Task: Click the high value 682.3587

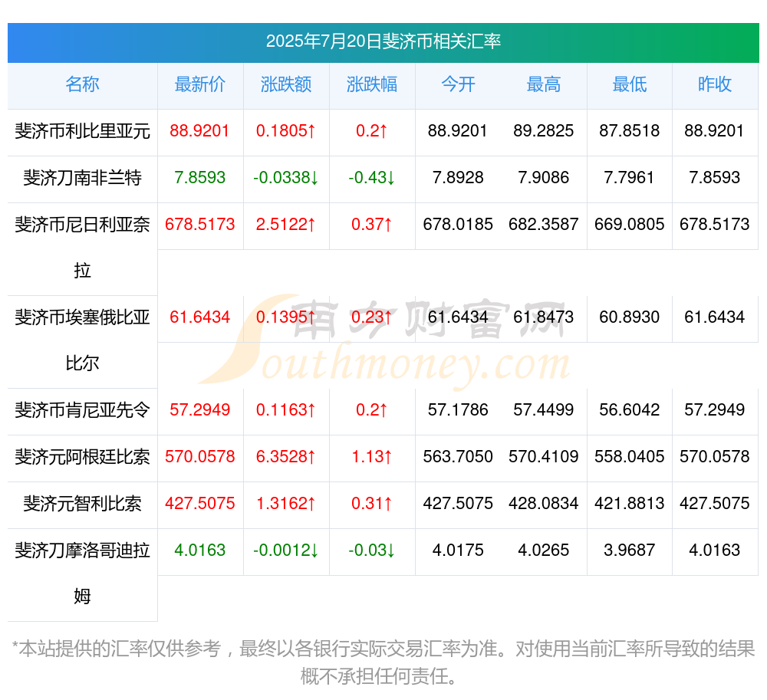Action: point(544,225)
